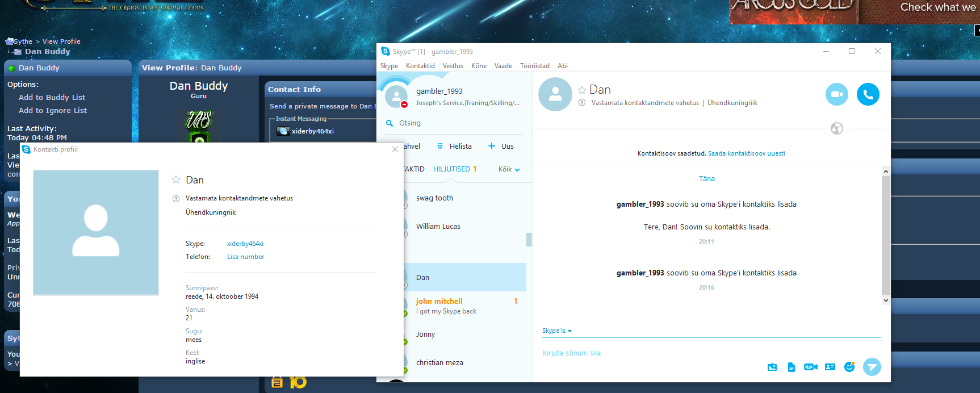This screenshot has width=980, height=393.
Task: Click gambler_1993 name in Skype sidebar
Action: (x=439, y=91)
